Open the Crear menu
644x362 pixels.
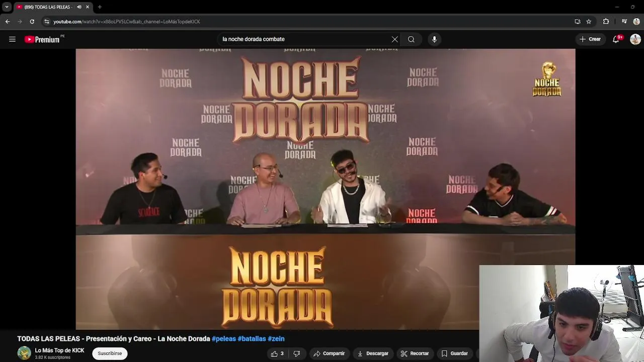click(x=590, y=39)
